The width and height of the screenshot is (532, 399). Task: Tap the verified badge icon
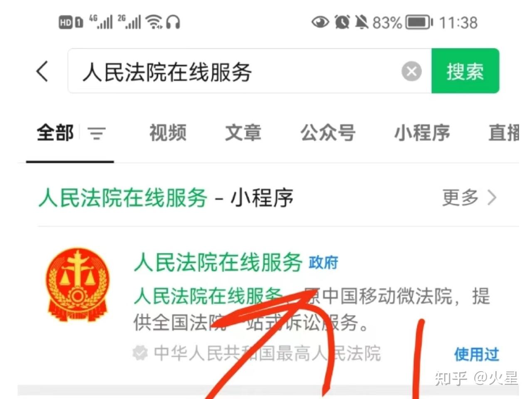[140, 353]
